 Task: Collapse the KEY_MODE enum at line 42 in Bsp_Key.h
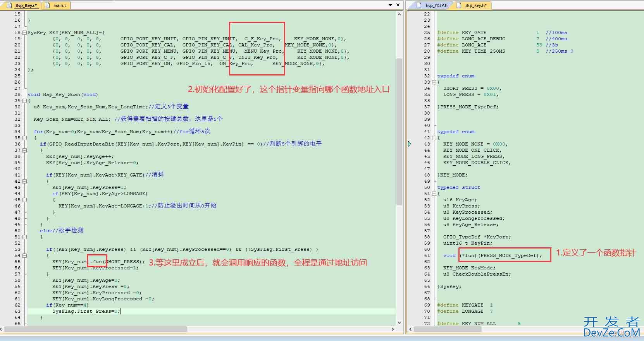434,138
